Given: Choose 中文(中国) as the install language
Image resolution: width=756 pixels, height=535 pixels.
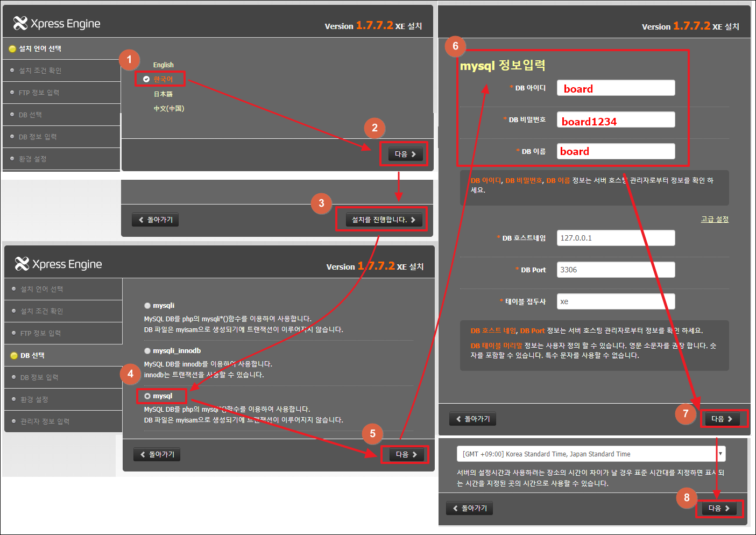Looking at the screenshot, I should (x=169, y=109).
